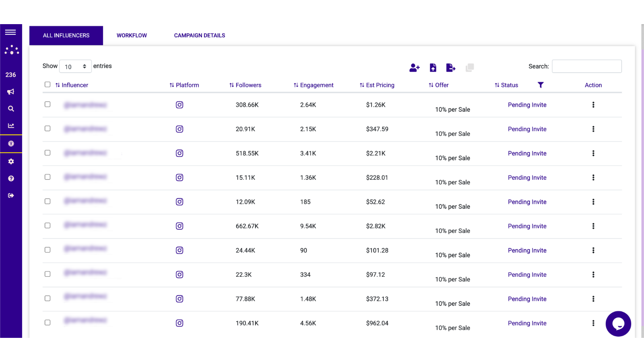
Task: Click Instagram icon in 22.3K followers row
Action: point(180,275)
